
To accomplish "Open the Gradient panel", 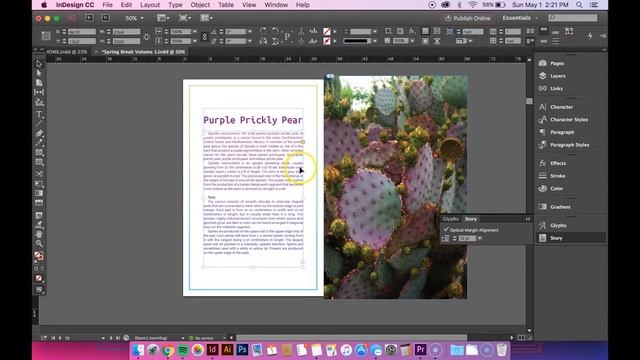I will [560, 207].
